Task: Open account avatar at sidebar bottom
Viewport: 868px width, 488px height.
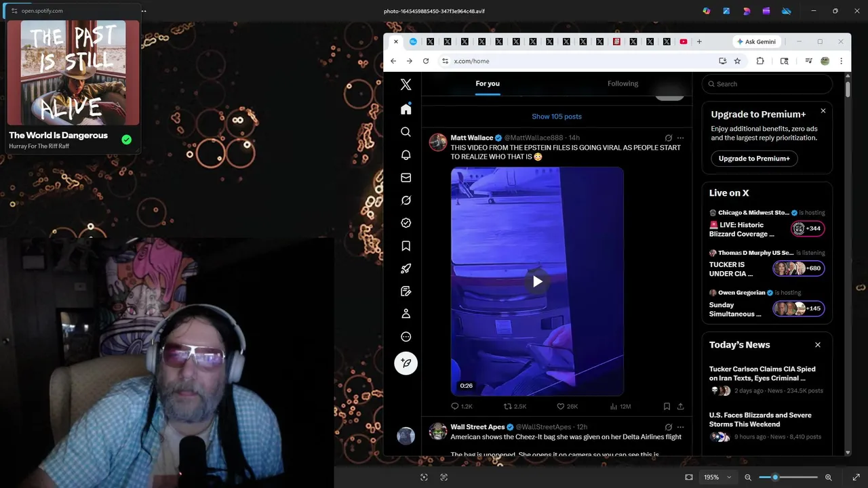Action: click(406, 436)
